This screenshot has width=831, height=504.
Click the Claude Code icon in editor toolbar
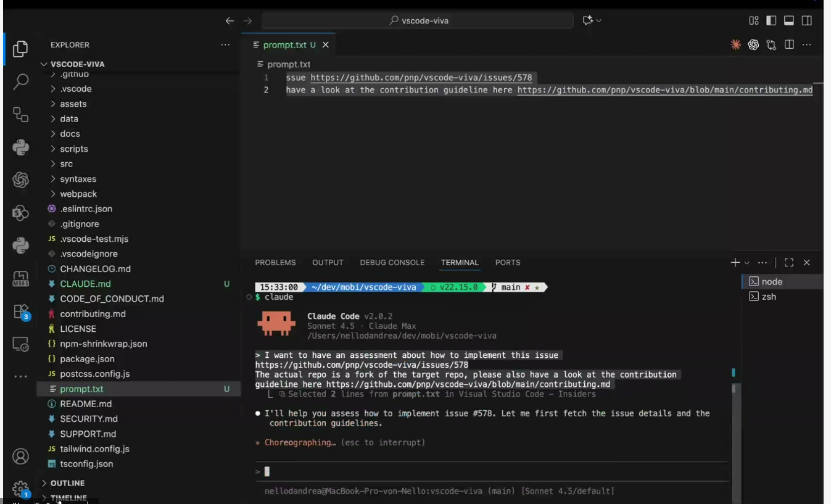[735, 44]
